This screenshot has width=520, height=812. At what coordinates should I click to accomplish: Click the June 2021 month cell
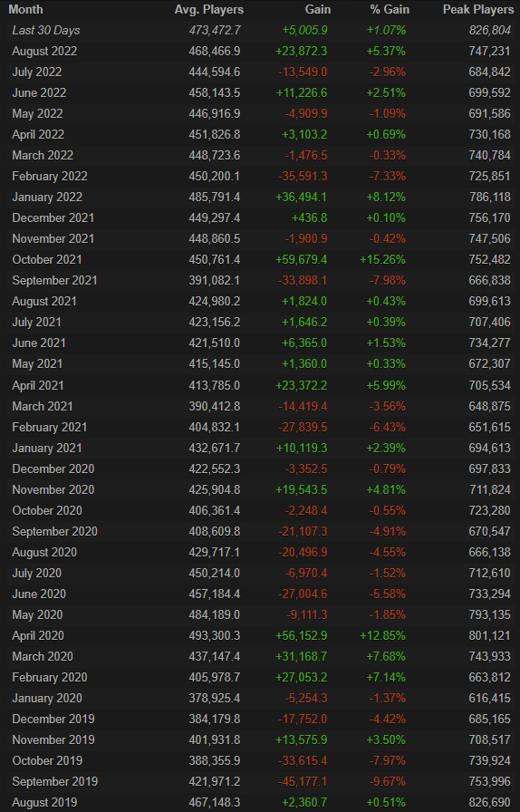coord(39,343)
